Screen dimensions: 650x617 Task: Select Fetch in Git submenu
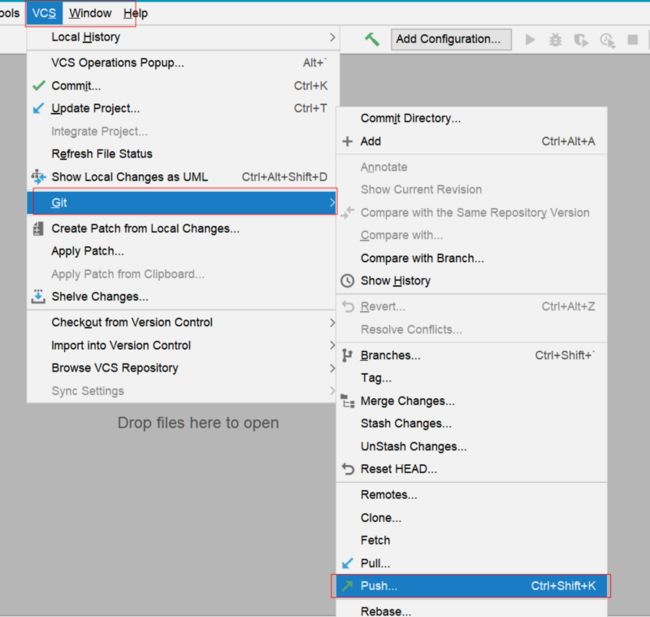point(472,540)
